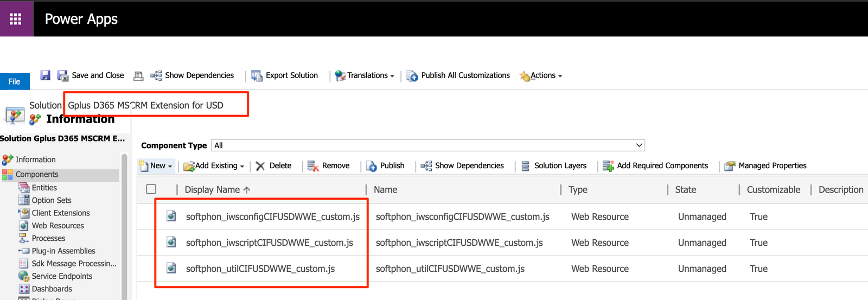
Task: Click the Power Apps title text
Action: 81,19
